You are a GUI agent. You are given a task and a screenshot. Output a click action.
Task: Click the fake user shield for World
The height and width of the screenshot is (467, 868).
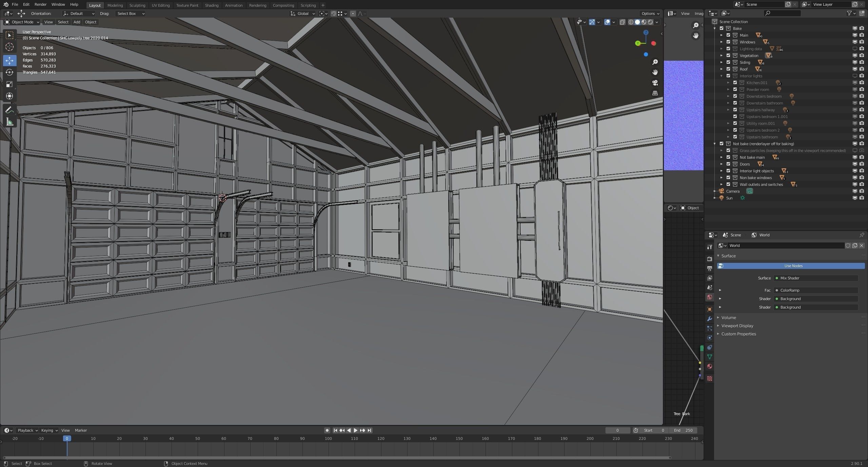pos(848,246)
